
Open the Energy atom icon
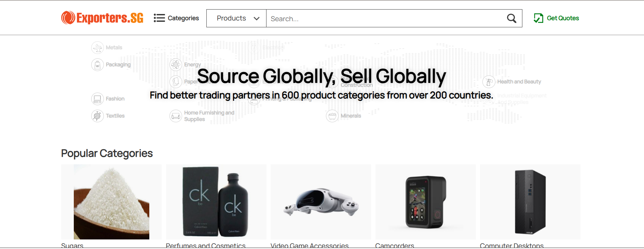[176, 65]
